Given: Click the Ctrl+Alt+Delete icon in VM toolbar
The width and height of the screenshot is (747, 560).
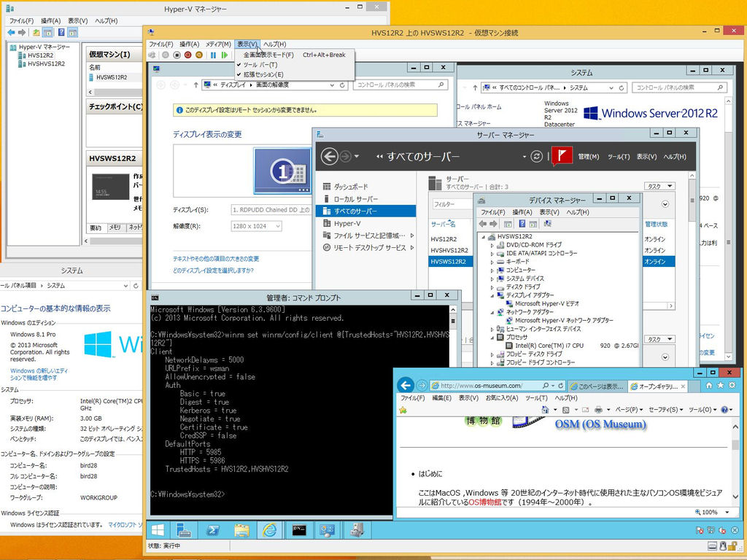Looking at the screenshot, I should [x=152, y=55].
